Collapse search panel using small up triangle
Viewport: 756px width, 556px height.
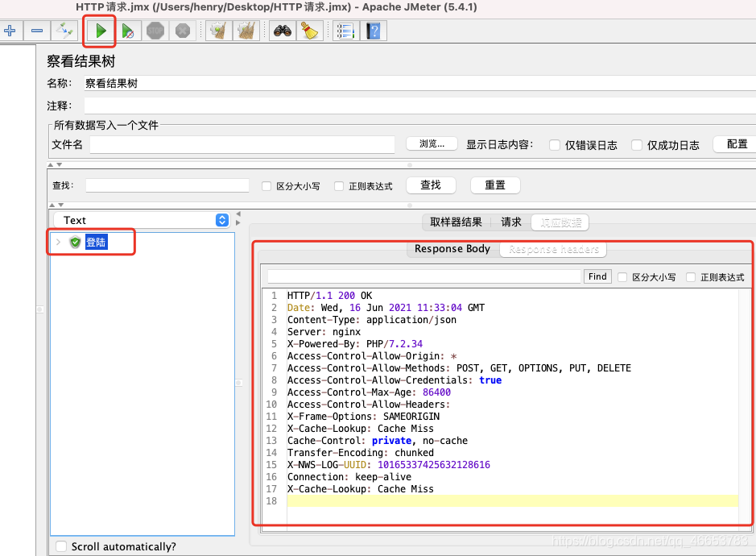click(x=52, y=205)
